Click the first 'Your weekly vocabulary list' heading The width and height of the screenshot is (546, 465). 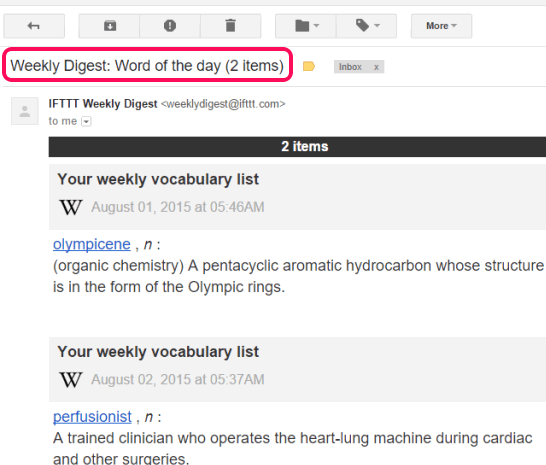tap(158, 179)
